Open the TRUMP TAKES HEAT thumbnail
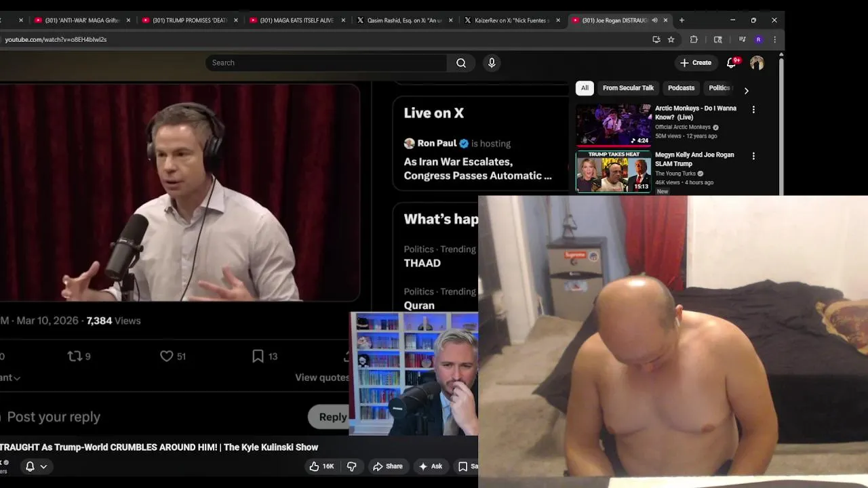The width and height of the screenshot is (868, 488). [614, 171]
